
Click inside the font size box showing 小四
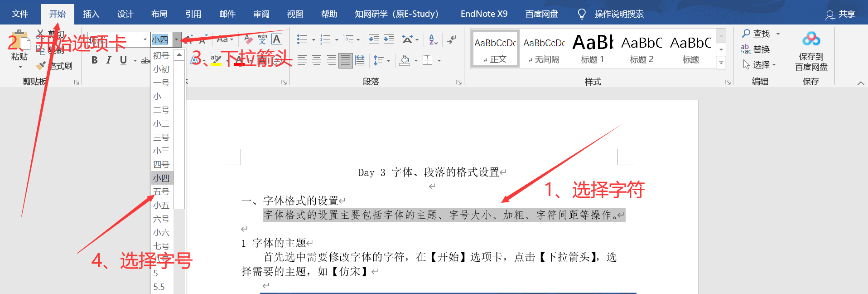[162, 39]
